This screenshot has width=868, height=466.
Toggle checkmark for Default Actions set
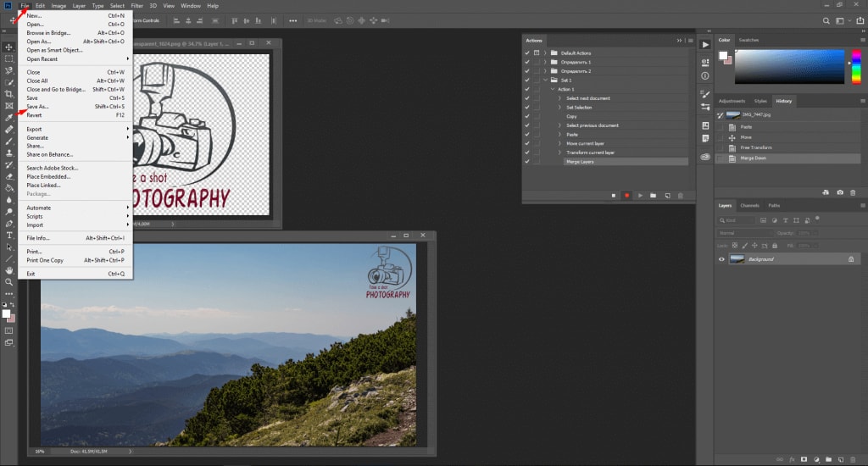point(527,53)
